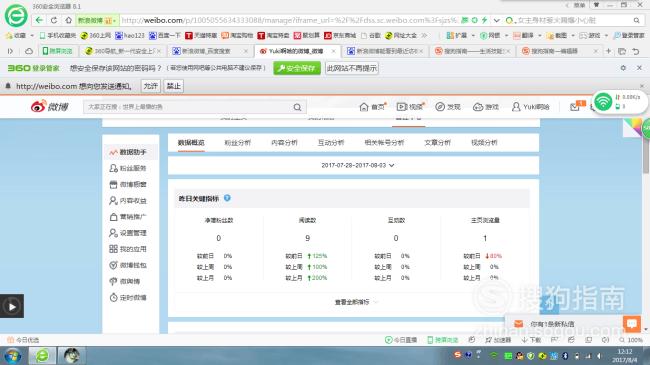This screenshot has height=365, width=650.
Task: Open the mail message icon in Weibo header
Action: pos(575,107)
